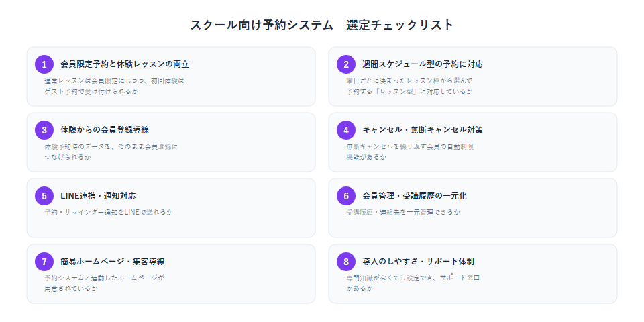Click description about 無断キャンセル automatic restriction
644x322 pixels.
coord(411,152)
